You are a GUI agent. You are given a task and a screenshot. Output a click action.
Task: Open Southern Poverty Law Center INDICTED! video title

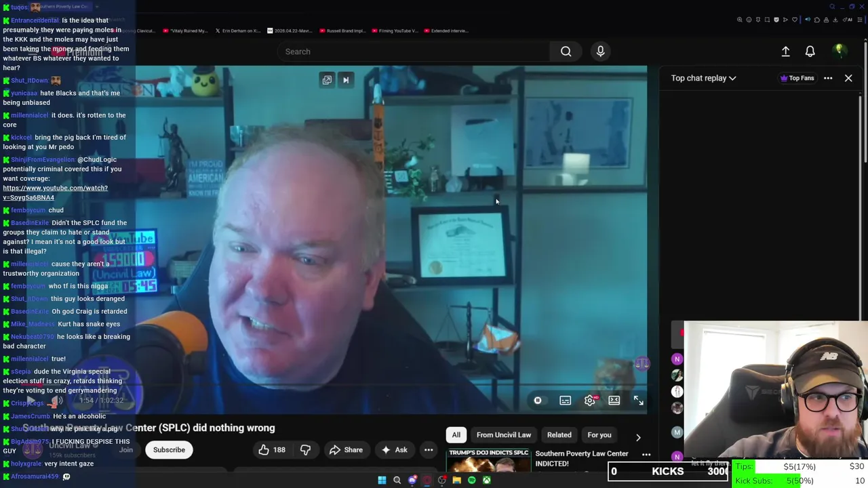582,458
